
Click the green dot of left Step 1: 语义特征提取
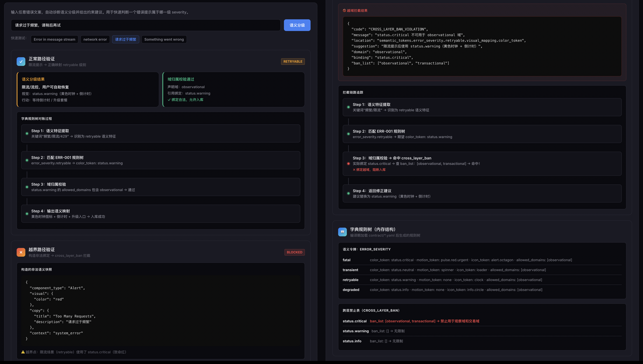pyautogui.click(x=27, y=133)
